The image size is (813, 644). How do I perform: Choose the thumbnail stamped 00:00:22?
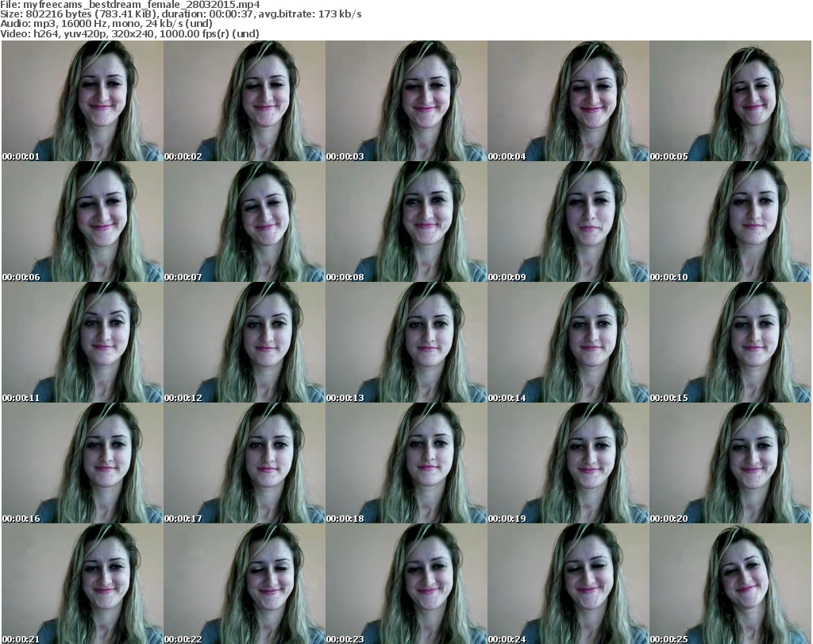pos(245,584)
